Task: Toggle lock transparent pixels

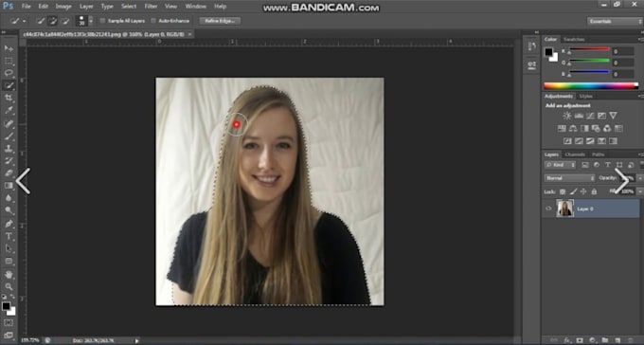Action: tap(563, 191)
